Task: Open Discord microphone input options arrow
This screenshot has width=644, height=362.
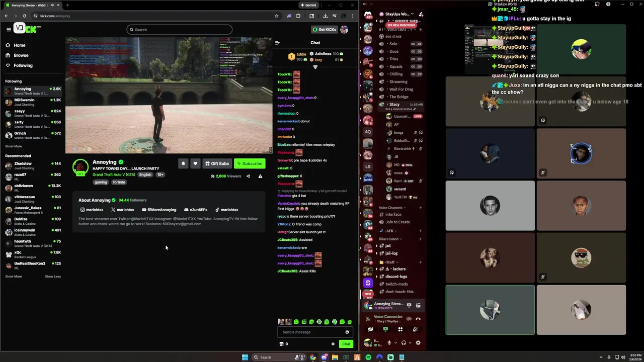Action: pos(395,343)
